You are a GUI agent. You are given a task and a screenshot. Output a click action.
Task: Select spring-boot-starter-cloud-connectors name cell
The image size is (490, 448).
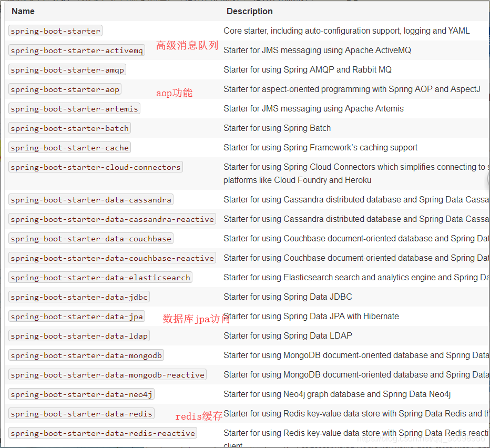(x=95, y=167)
